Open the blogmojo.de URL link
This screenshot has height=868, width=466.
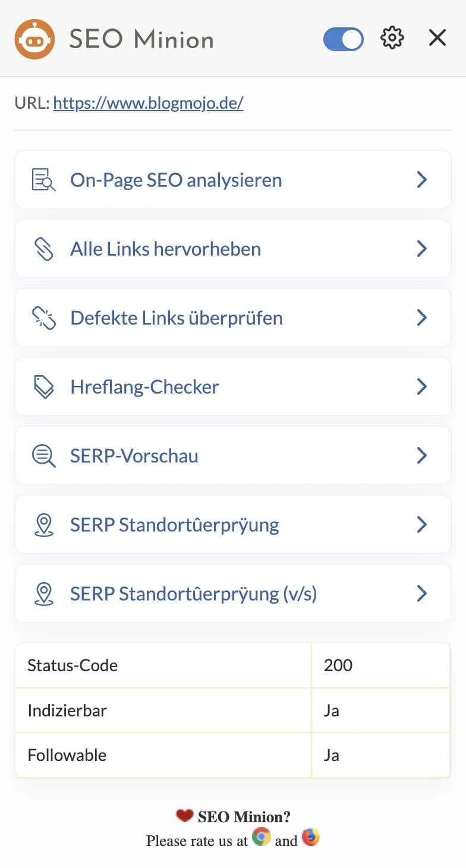click(148, 103)
